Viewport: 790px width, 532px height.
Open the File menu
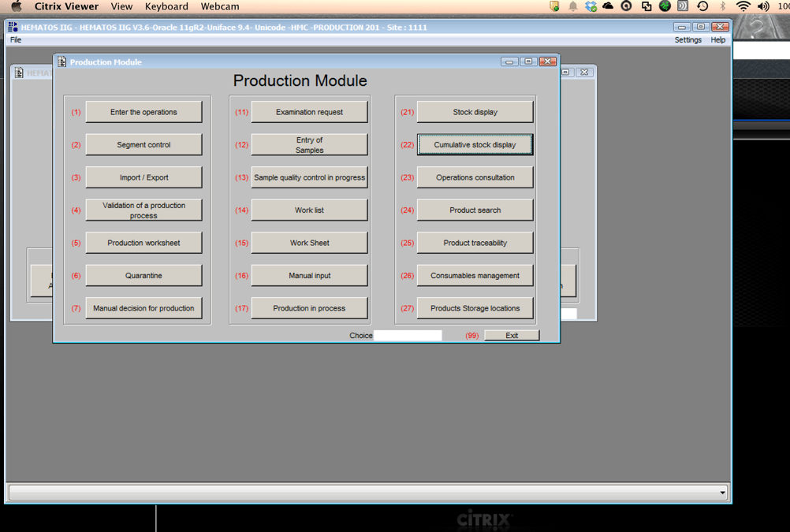[16, 39]
